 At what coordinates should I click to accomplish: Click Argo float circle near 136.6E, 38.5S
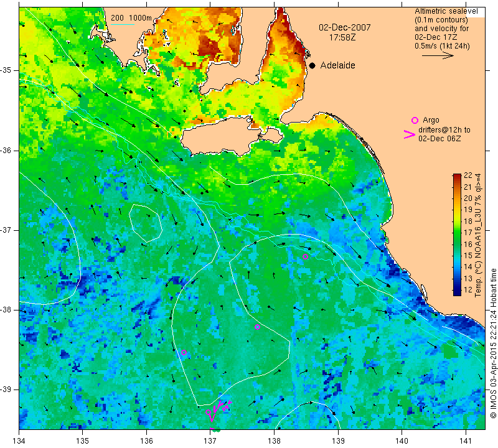tap(184, 352)
